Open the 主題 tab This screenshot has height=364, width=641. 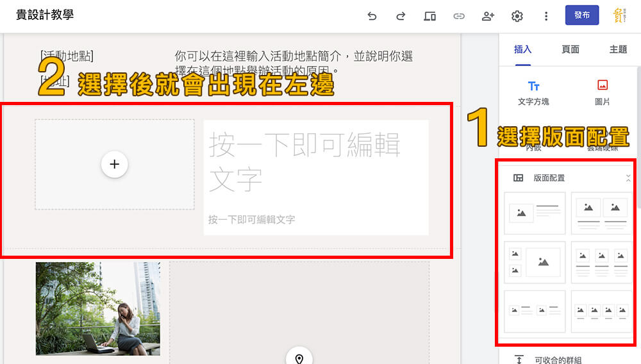click(x=618, y=49)
